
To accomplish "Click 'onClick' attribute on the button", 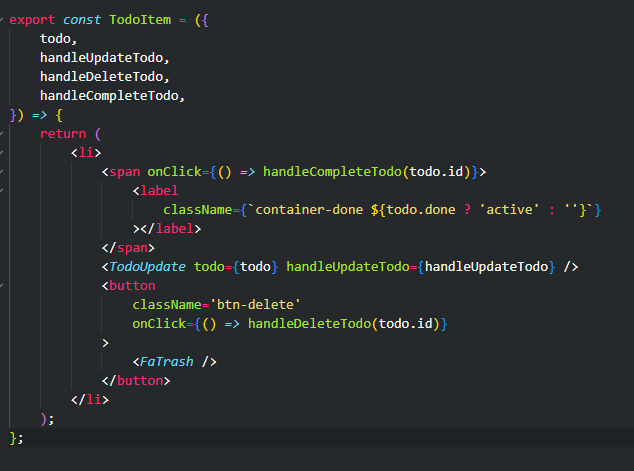I will click(159, 324).
